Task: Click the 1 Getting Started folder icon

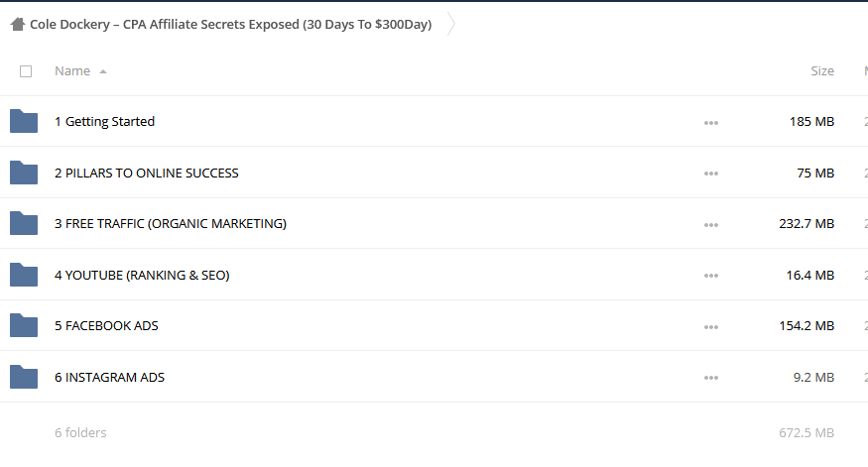Action: (x=24, y=121)
